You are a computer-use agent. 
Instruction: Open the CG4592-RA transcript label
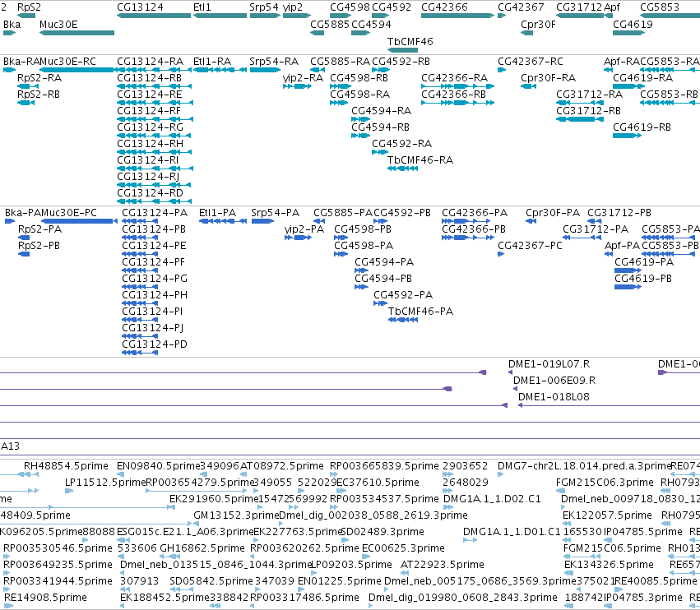tap(401, 144)
